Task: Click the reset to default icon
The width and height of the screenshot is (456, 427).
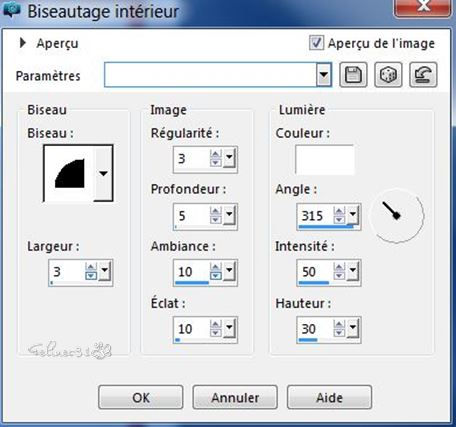Action: [423, 75]
